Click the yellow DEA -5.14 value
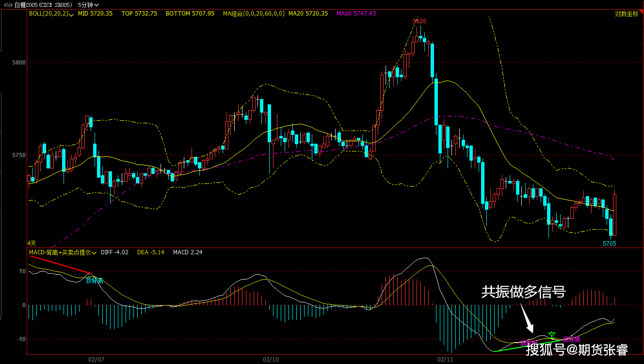644x364 pixels. 150,252
